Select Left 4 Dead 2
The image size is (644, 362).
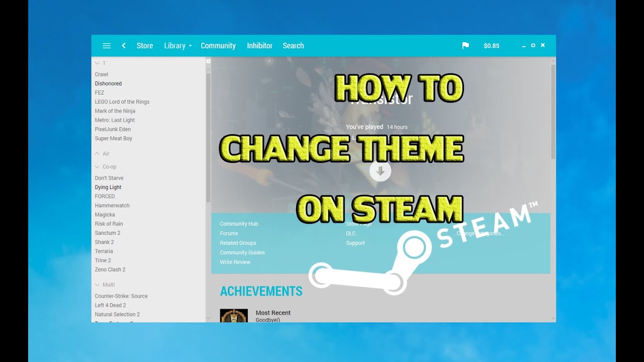(x=110, y=305)
